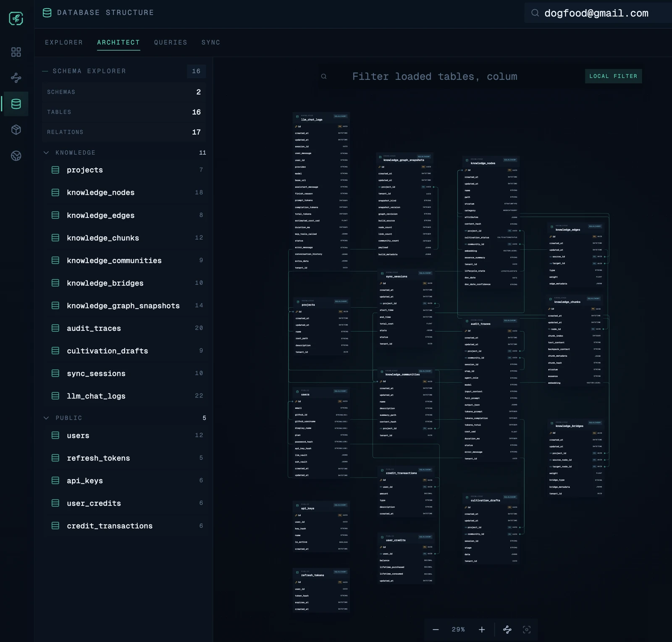Select knowledge_graph_snapshots table in the list
Screen dimensions: 672x642
coord(123,306)
